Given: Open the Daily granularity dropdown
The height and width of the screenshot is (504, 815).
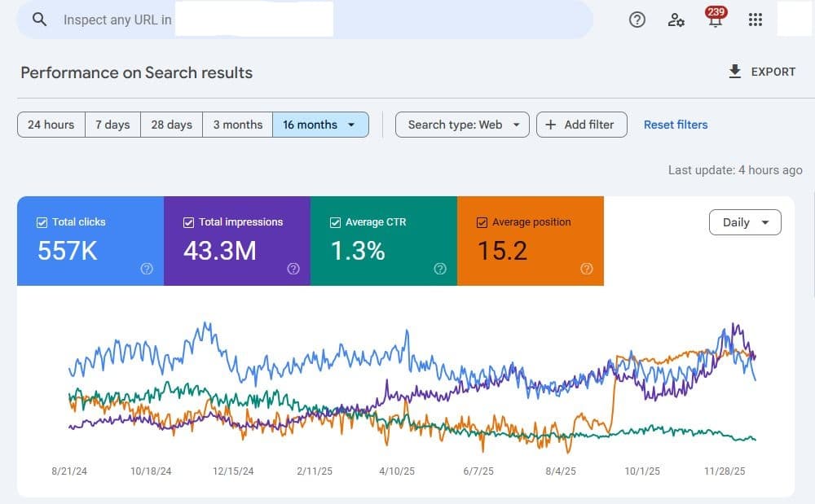Looking at the screenshot, I should coord(745,222).
